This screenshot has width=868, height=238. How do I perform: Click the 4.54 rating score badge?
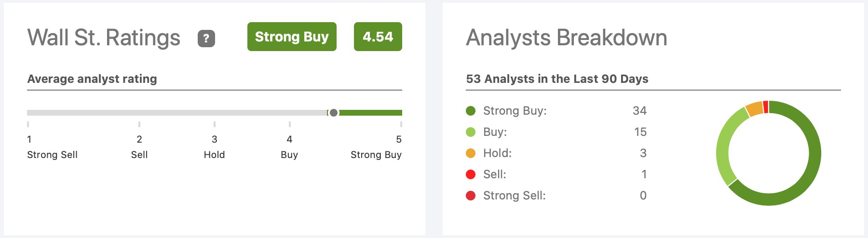[x=378, y=37]
